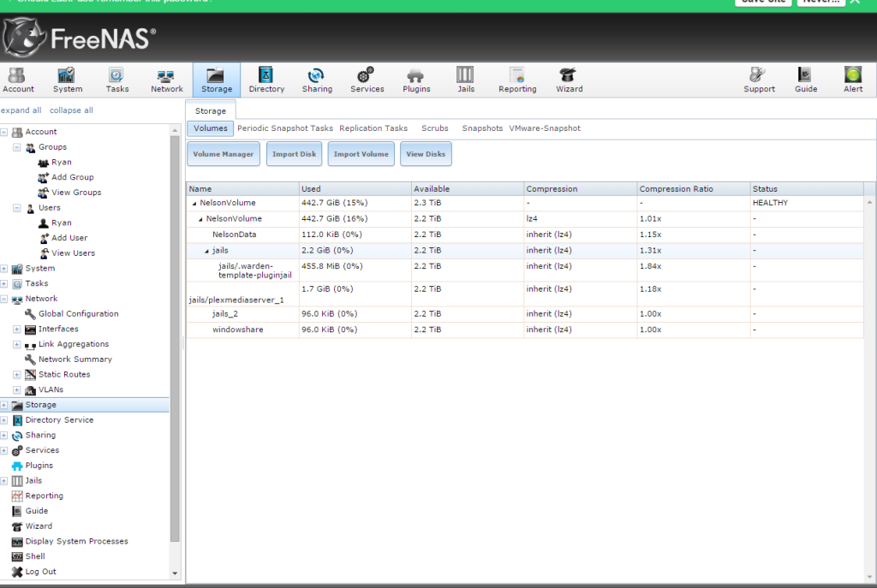Switch to the Volumes tab
Image resolution: width=877 pixels, height=588 pixels.
[211, 128]
